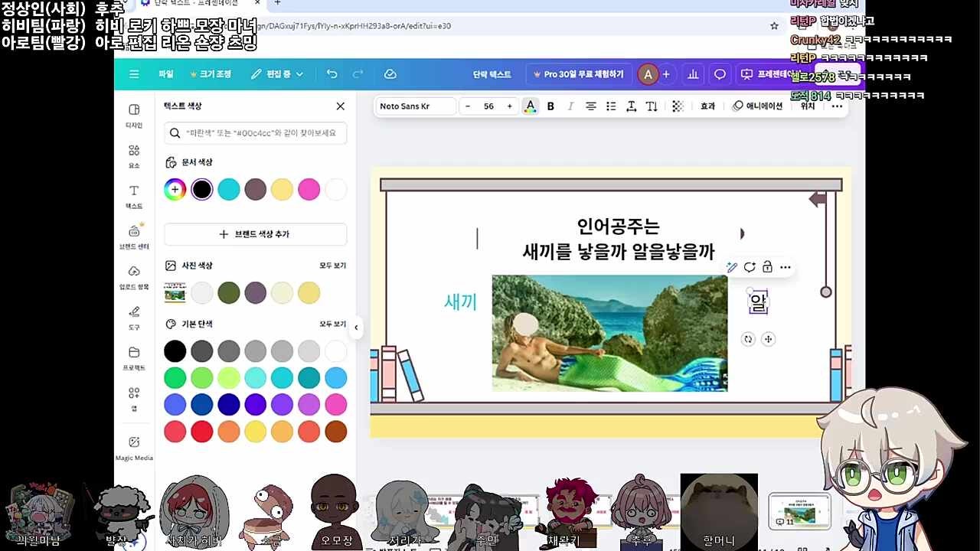The height and width of the screenshot is (551, 980).
Task: Open the 위치 position panel
Action: [808, 106]
